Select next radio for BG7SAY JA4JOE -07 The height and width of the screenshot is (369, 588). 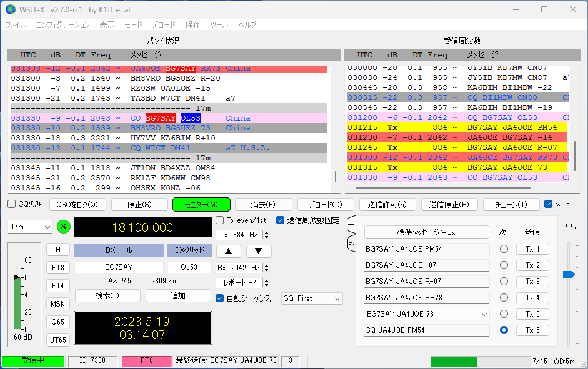pyautogui.click(x=504, y=265)
